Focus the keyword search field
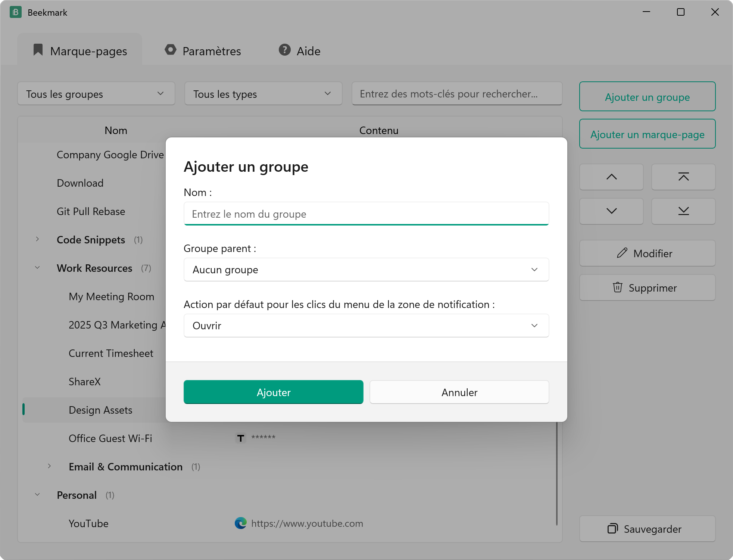733x560 pixels. pyautogui.click(x=457, y=94)
